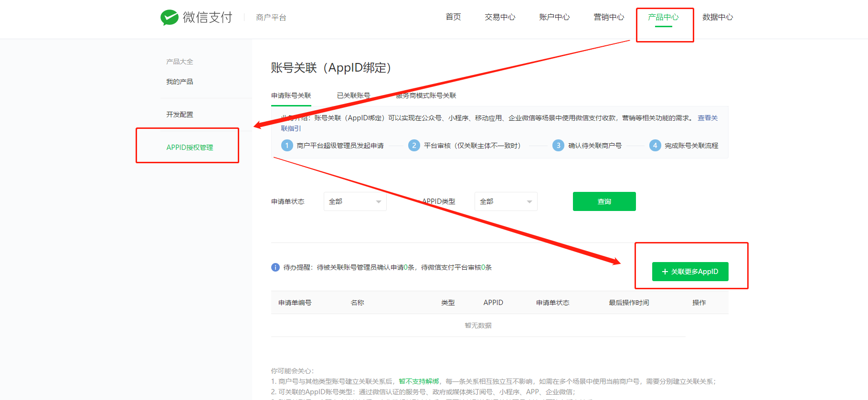The image size is (868, 400).
Task: Click step 1 circle 商户平台超级管理员发起申请
Action: (x=287, y=146)
